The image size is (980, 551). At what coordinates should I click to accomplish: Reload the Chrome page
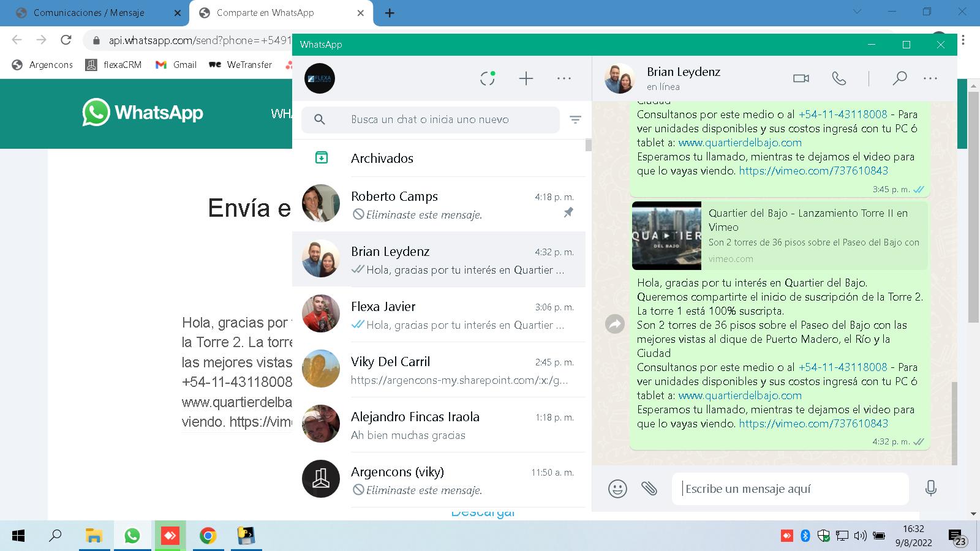(66, 40)
